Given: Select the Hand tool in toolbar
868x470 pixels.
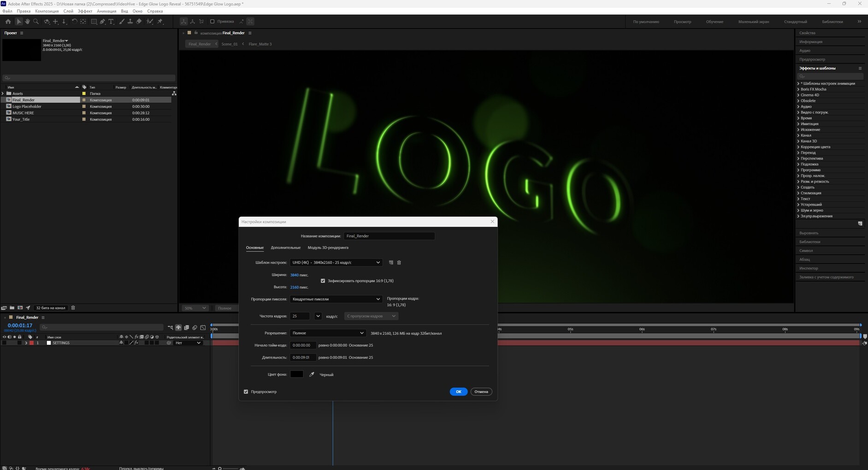Looking at the screenshot, I should (27, 22).
